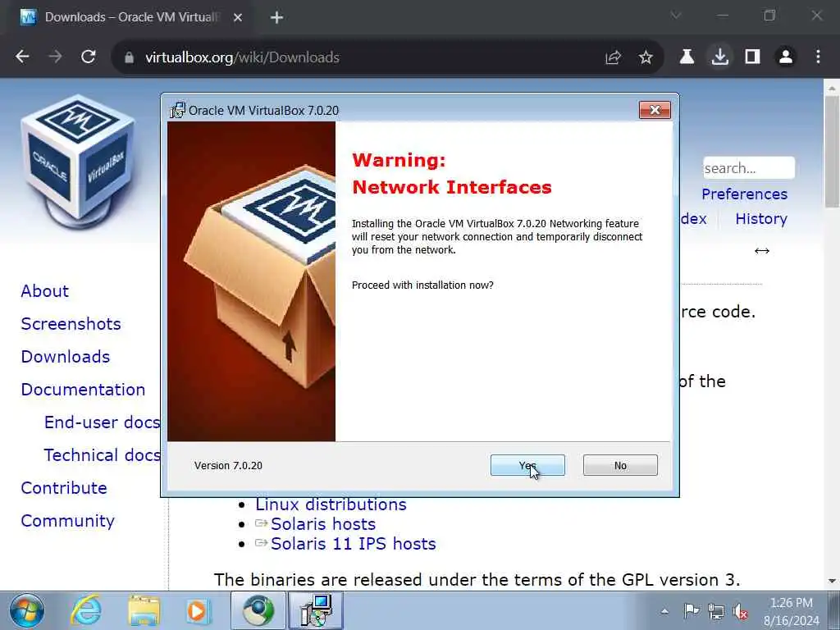Viewport: 840px width, 630px height.
Task: Show hidden system tray icons
Action: point(664,611)
